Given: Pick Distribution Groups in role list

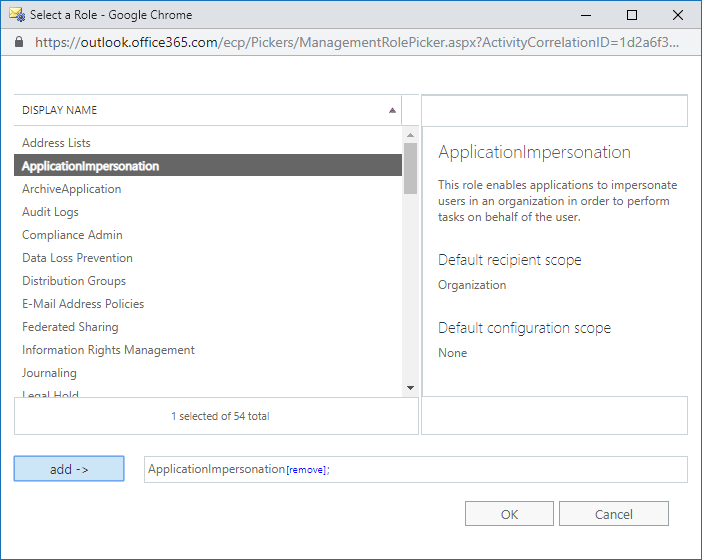Looking at the screenshot, I should 74,281.
